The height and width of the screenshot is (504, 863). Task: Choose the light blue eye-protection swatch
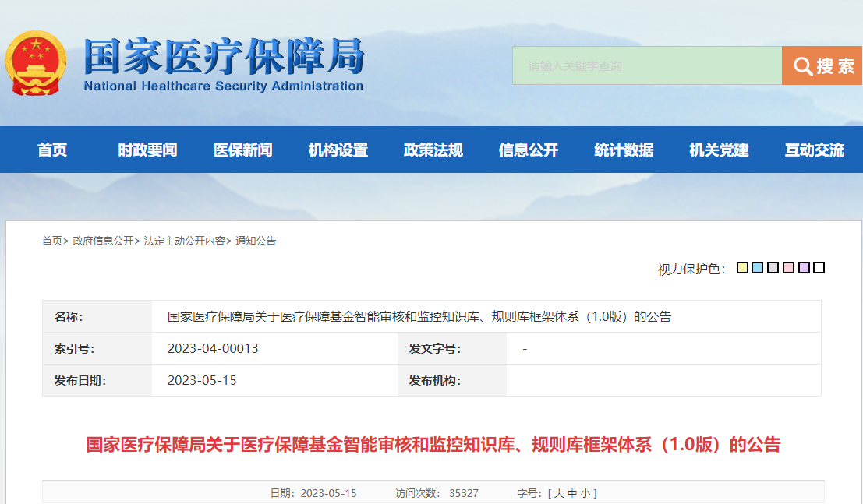(x=757, y=268)
